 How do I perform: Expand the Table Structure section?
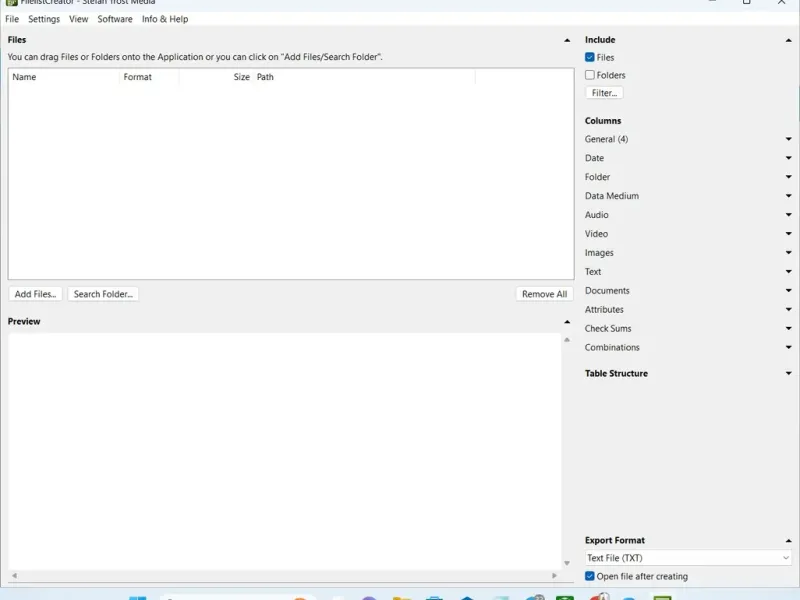pyautogui.click(x=788, y=373)
